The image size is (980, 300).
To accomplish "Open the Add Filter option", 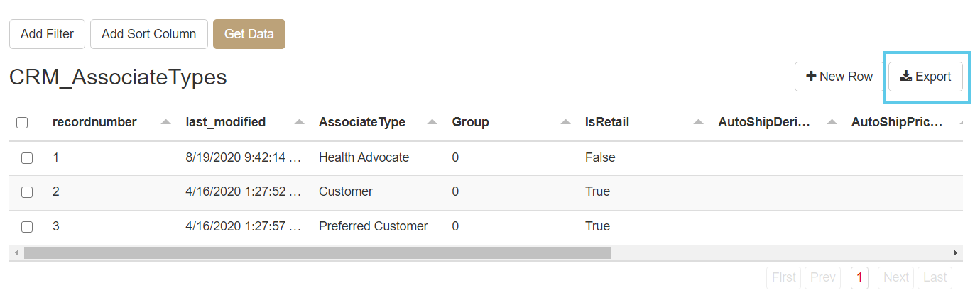I will coord(47,34).
